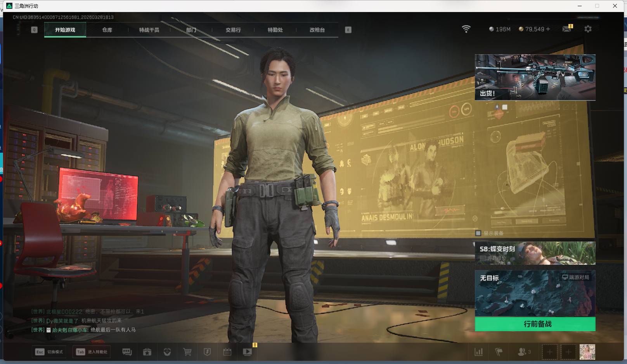Viewport: 627px width, 364px height.
Task: Click the Q previous tab key icon
Action: [34, 30]
